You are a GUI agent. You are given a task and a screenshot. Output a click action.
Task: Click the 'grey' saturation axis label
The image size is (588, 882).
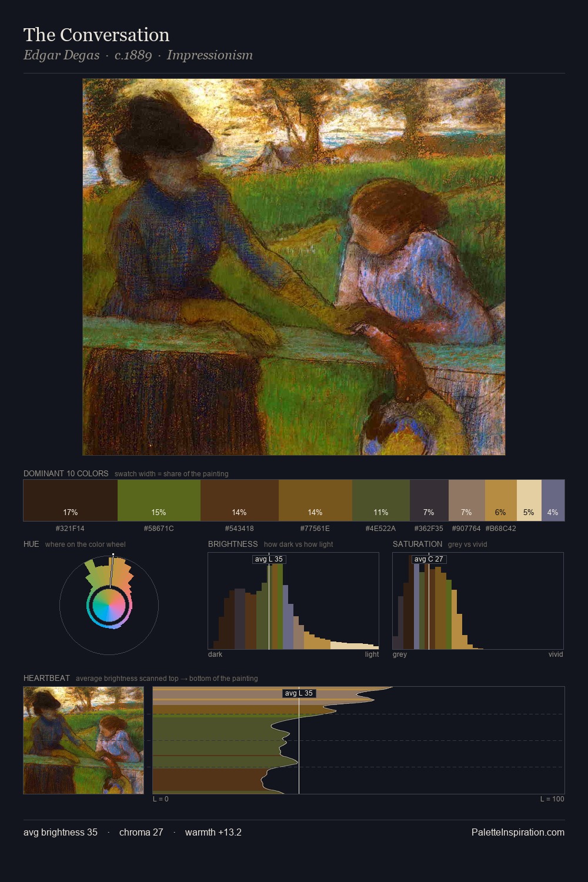click(x=400, y=654)
